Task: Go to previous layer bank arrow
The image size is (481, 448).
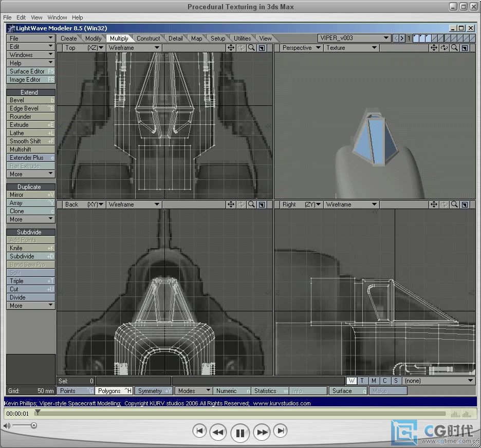Action: [x=396, y=39]
